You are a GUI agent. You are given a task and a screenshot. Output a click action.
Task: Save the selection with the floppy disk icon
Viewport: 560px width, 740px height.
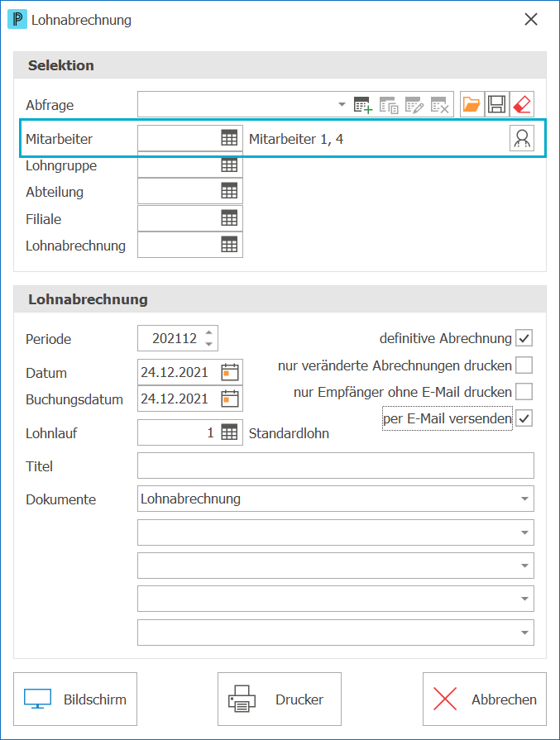tap(496, 104)
